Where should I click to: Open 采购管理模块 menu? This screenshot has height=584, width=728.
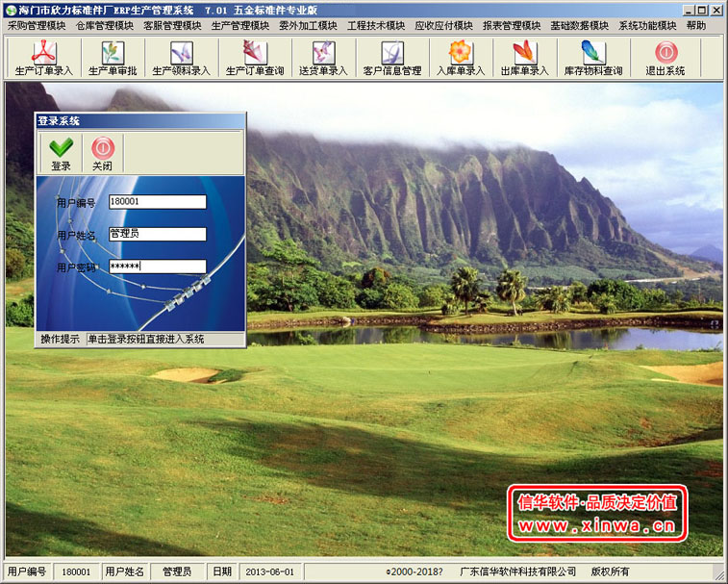point(37,26)
